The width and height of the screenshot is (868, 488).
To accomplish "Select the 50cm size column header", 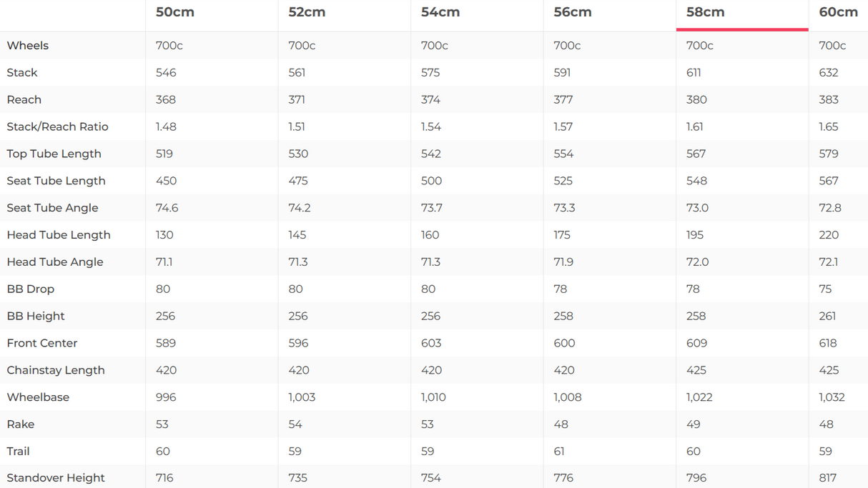I will (175, 12).
